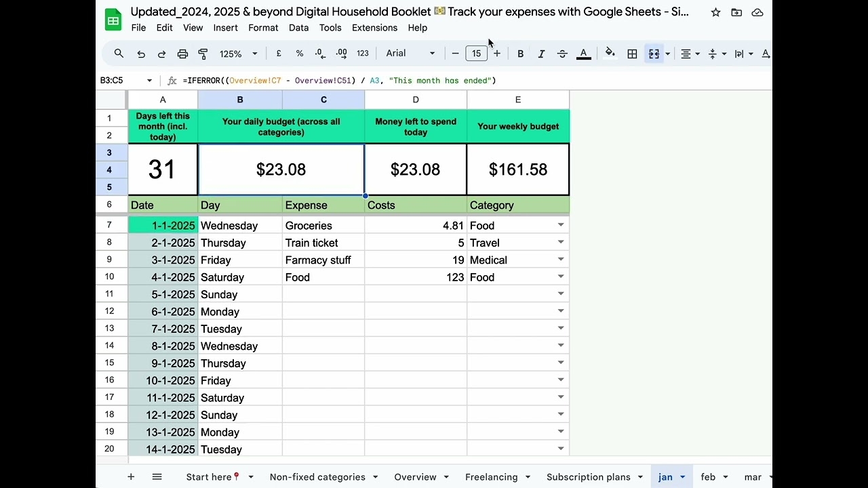
Task: Open the File menu
Action: point(138,28)
